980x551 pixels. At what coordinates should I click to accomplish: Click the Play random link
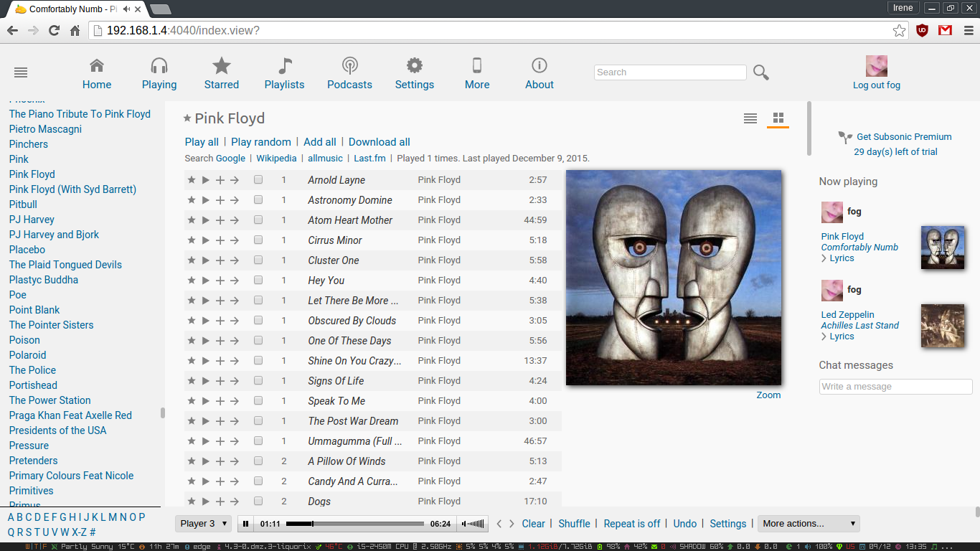[x=261, y=142]
